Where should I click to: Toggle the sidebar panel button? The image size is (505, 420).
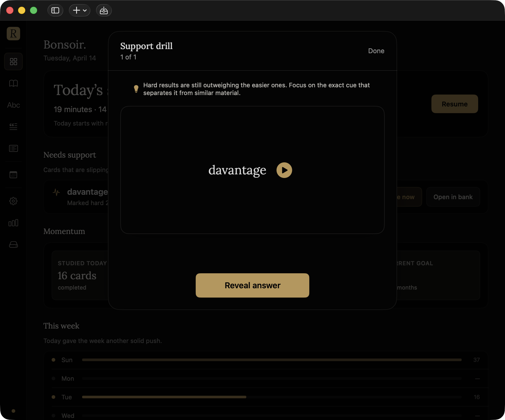(55, 10)
